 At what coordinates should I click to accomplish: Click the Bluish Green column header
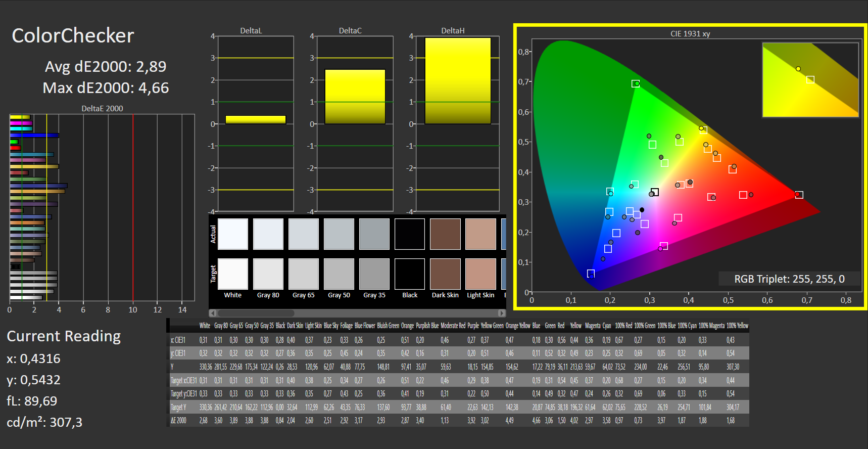tap(388, 326)
